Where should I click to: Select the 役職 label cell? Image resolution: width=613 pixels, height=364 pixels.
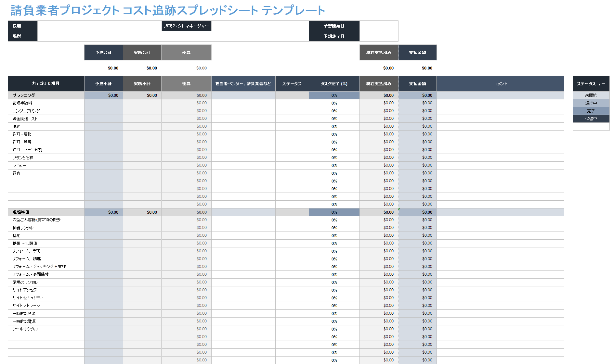tap(23, 26)
